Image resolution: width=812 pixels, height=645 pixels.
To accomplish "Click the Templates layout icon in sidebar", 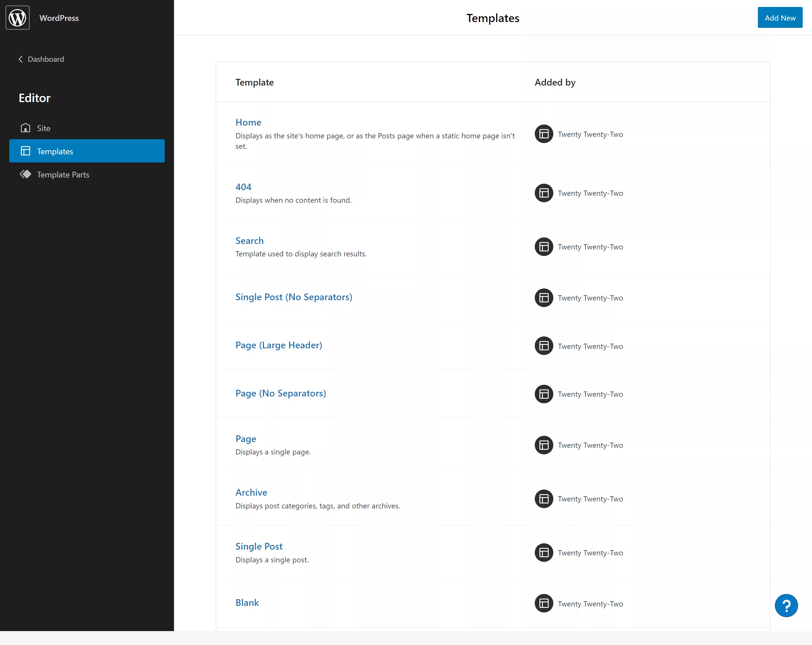I will coord(25,151).
